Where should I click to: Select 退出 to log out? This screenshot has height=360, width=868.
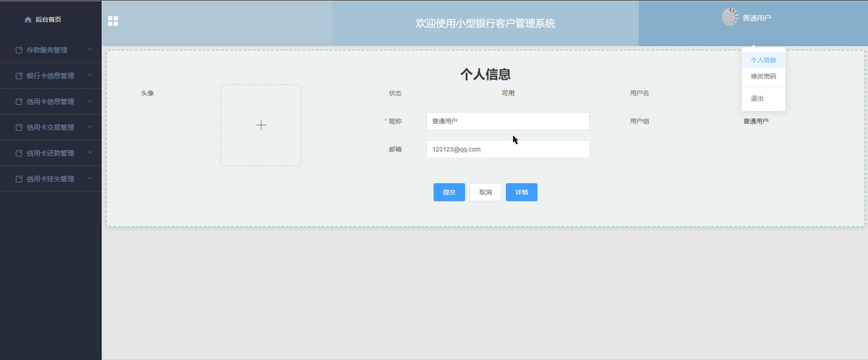coord(763,99)
